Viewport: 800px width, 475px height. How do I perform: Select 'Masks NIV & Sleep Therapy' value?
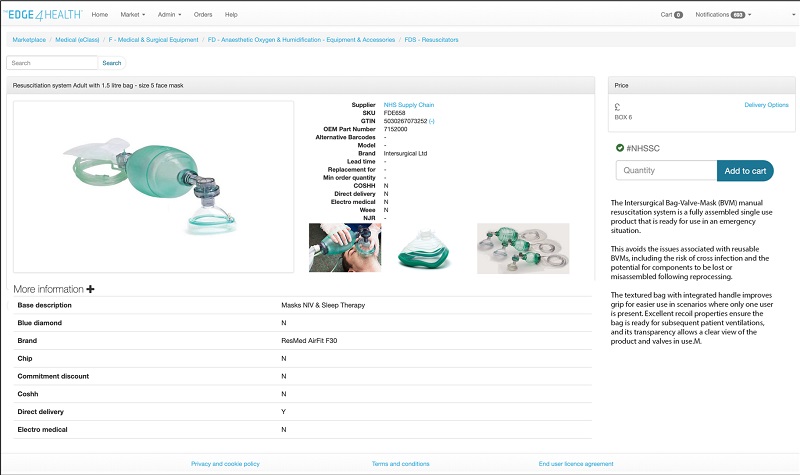pyautogui.click(x=323, y=305)
